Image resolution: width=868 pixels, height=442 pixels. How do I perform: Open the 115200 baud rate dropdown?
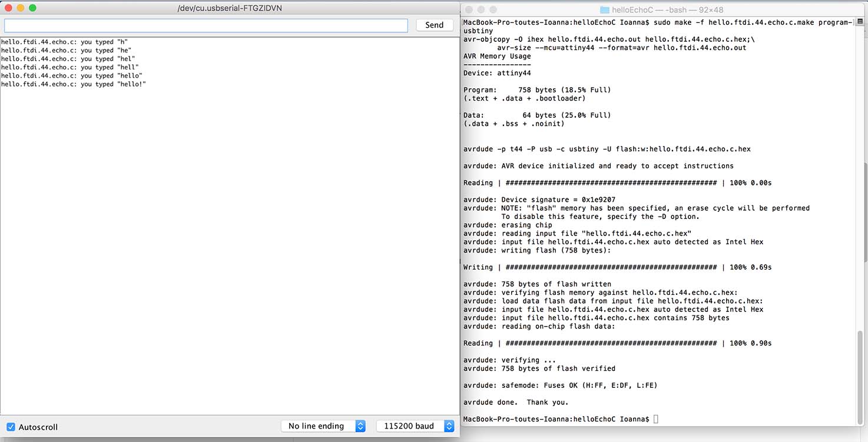click(415, 426)
